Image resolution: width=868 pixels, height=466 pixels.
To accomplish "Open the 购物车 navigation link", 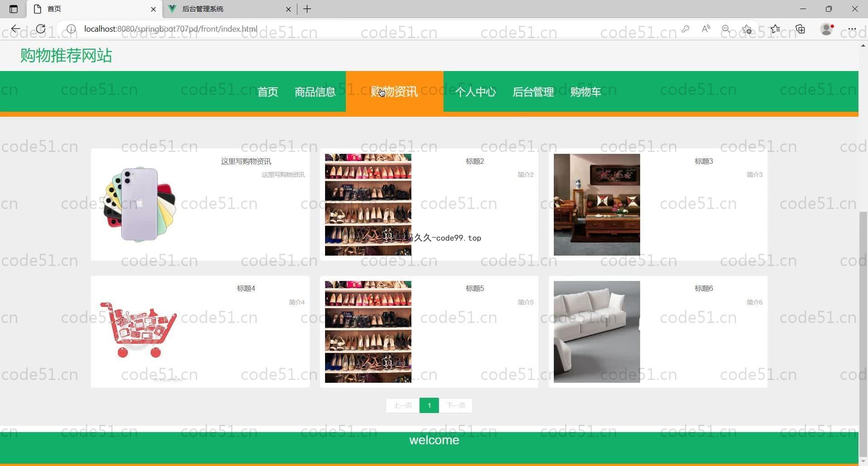I will [x=585, y=92].
